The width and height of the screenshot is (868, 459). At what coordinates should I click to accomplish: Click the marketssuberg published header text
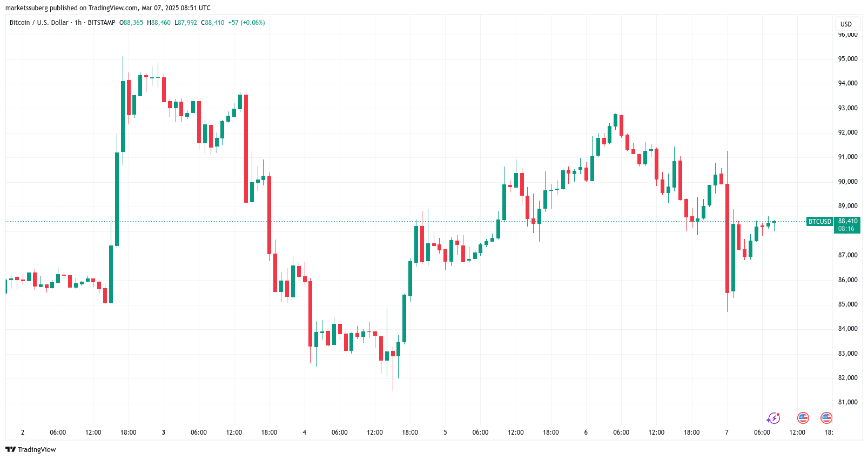point(108,8)
